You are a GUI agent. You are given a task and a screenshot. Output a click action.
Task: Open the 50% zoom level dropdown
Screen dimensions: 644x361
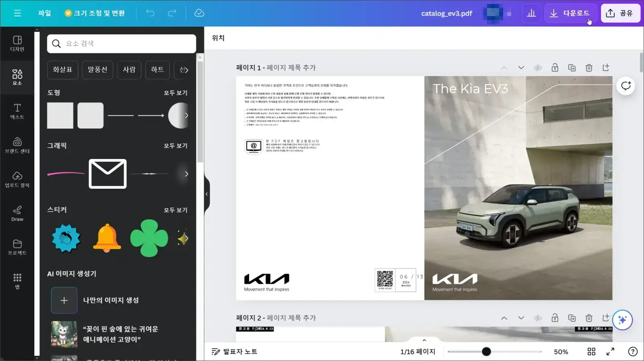tap(561, 352)
